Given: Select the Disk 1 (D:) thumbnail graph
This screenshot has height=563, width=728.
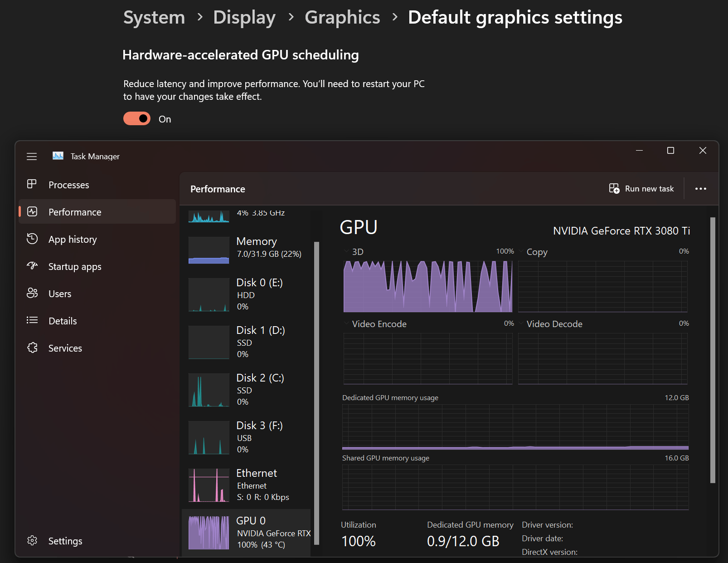Looking at the screenshot, I should coord(209,343).
